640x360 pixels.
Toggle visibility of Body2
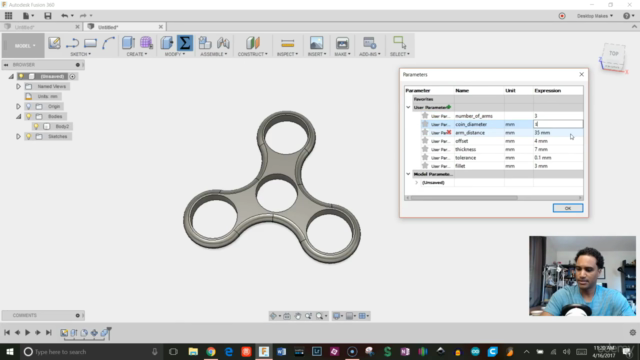(x=36, y=127)
